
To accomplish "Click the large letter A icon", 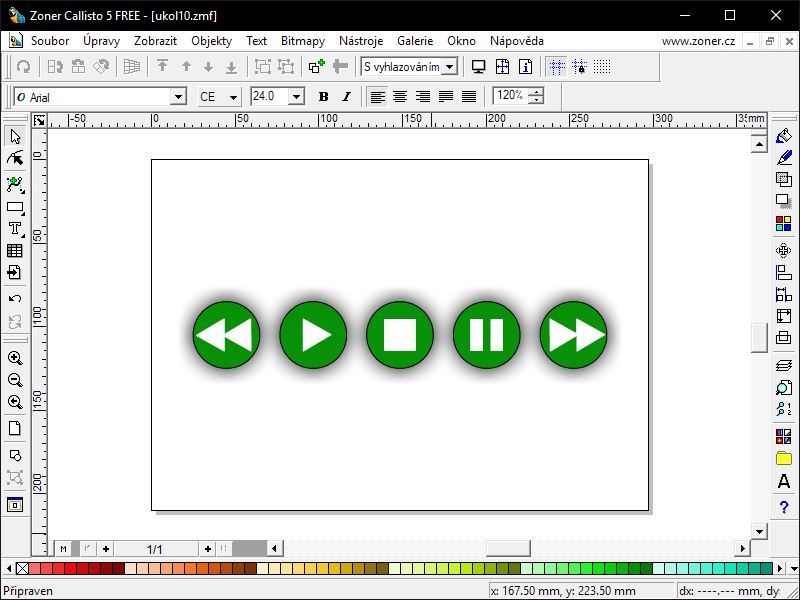I will click(784, 481).
